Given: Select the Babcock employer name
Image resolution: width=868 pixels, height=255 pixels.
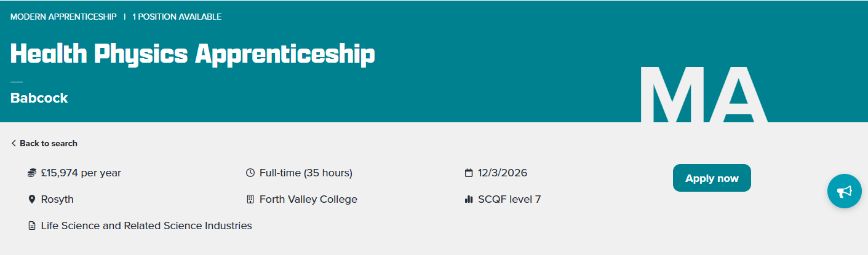Looking at the screenshot, I should 39,98.
